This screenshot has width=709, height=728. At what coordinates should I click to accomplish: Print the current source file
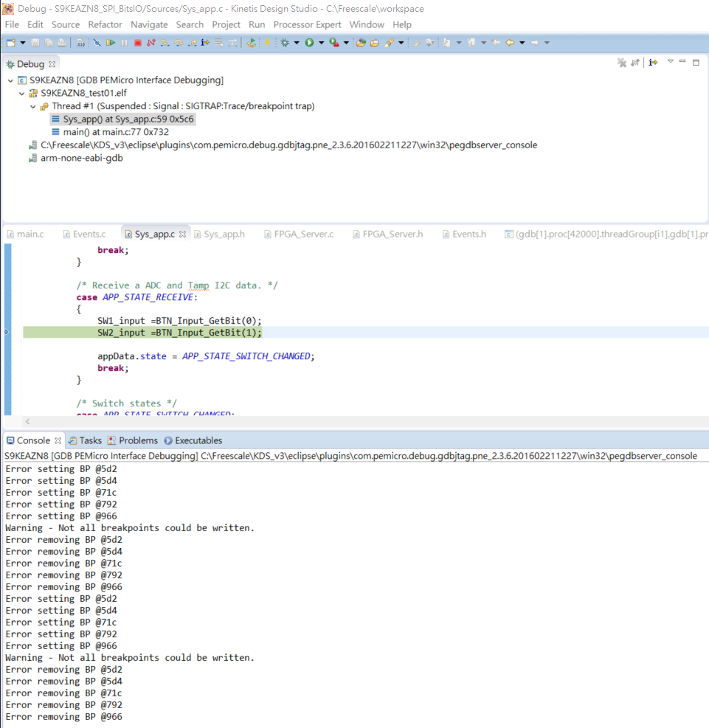click(x=61, y=42)
